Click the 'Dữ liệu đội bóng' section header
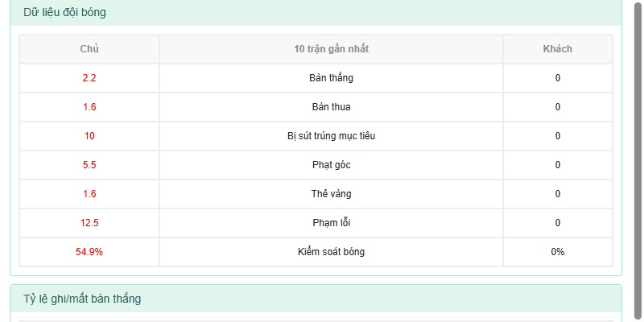The image size is (644, 322). click(64, 12)
